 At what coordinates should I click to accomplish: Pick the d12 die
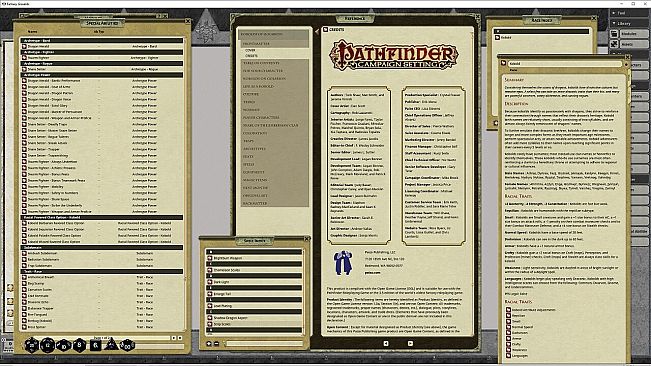pyautogui.click(x=47, y=345)
